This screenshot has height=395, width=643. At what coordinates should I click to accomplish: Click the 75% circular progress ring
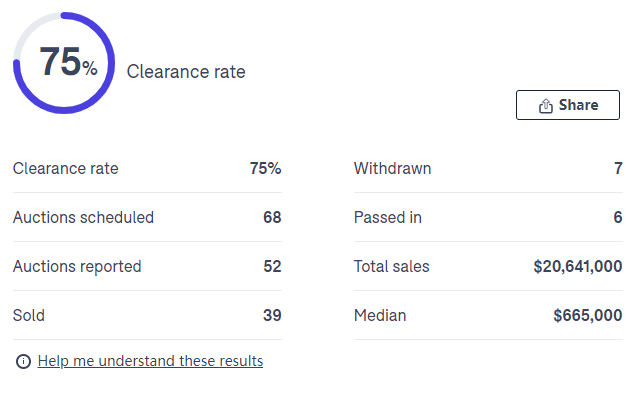pos(64,63)
